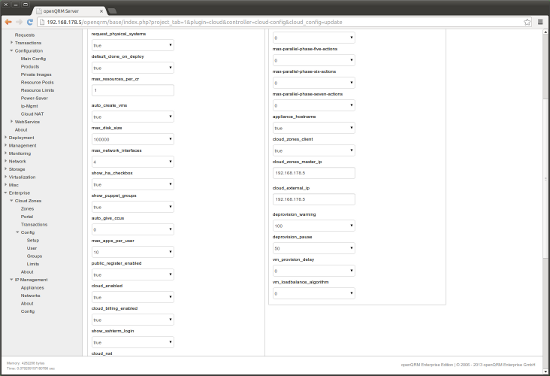Open the cloud_enabled dropdown
550x376 pixels.
pyautogui.click(x=133, y=297)
